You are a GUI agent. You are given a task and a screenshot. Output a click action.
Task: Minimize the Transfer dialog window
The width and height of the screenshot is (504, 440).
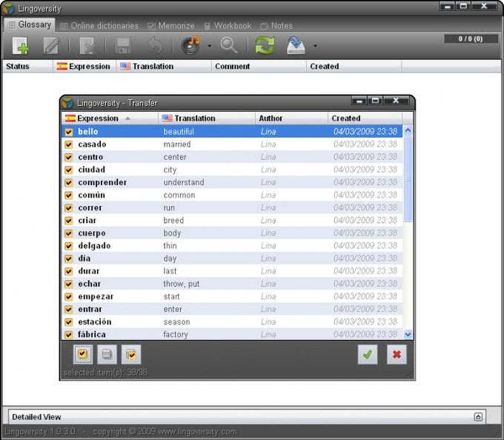tap(359, 101)
